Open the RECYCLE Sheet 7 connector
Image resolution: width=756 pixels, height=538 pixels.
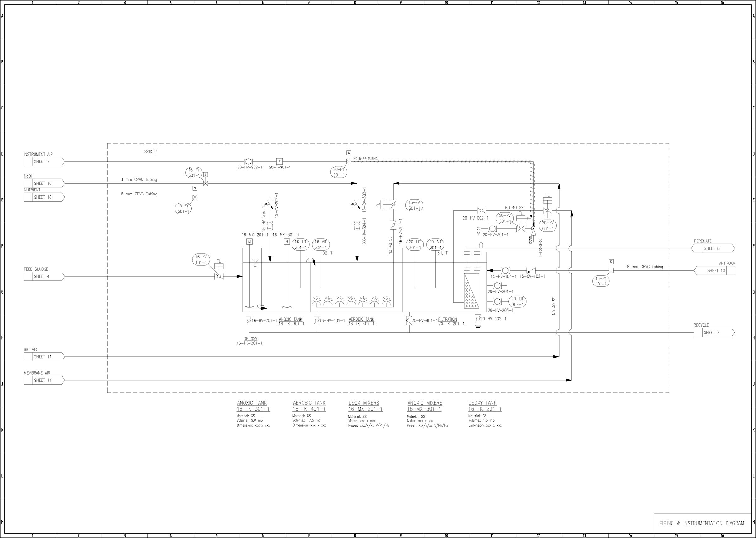point(714,332)
